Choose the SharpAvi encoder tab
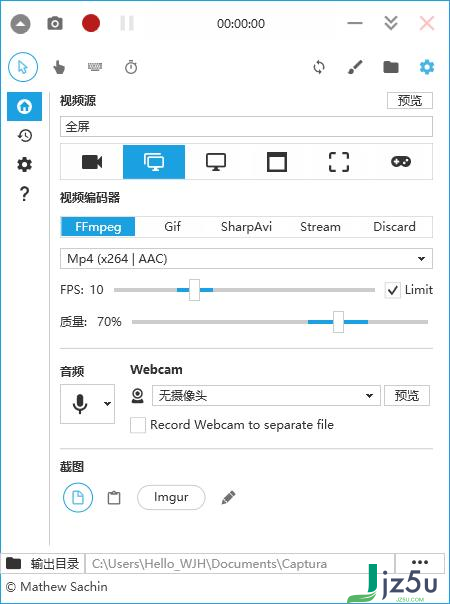The width and height of the screenshot is (450, 604). tap(246, 226)
